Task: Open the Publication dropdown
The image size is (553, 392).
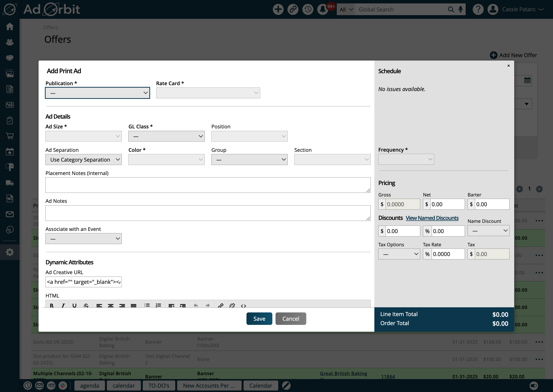Action: pyautogui.click(x=97, y=93)
